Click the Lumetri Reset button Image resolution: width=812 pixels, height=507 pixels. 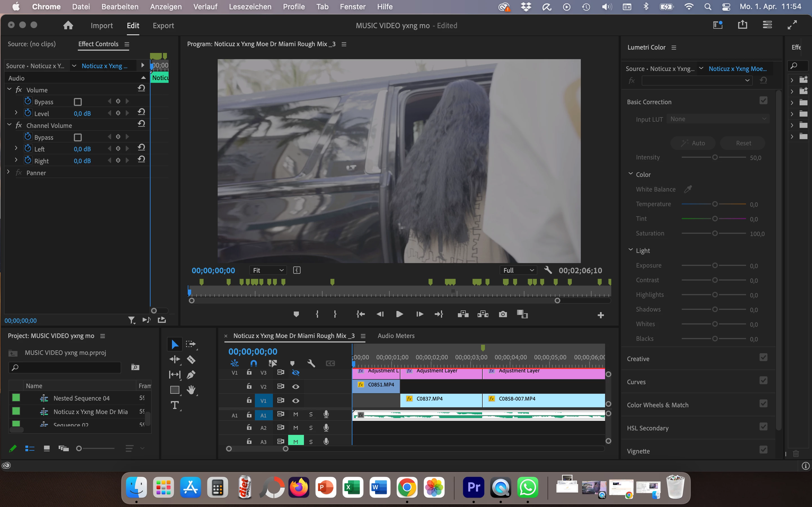743,143
